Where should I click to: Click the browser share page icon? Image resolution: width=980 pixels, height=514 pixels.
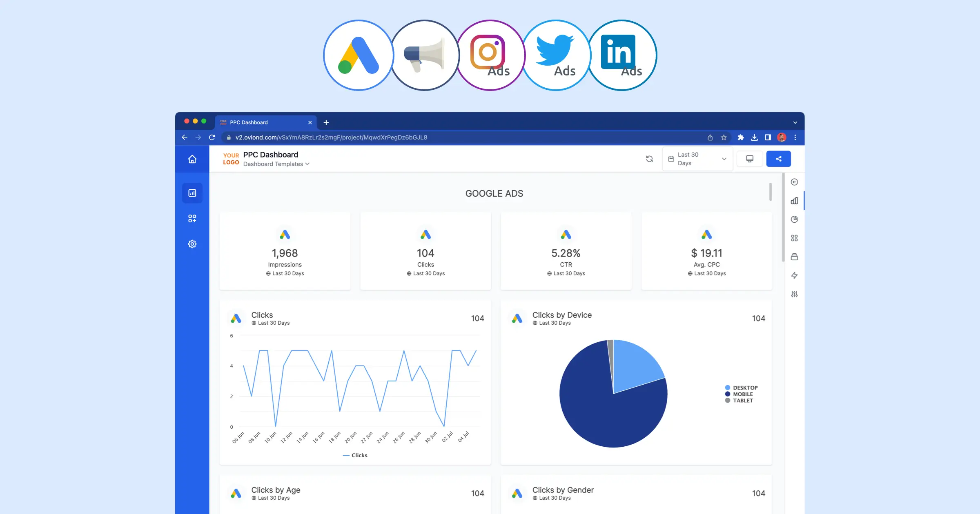pyautogui.click(x=710, y=137)
